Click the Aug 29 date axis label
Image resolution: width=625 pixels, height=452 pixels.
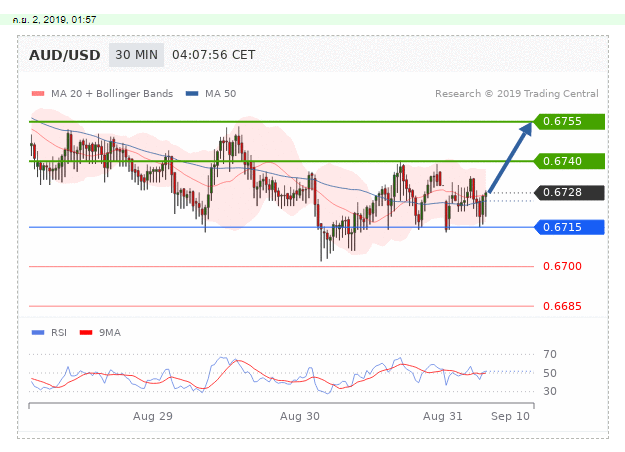click(153, 417)
